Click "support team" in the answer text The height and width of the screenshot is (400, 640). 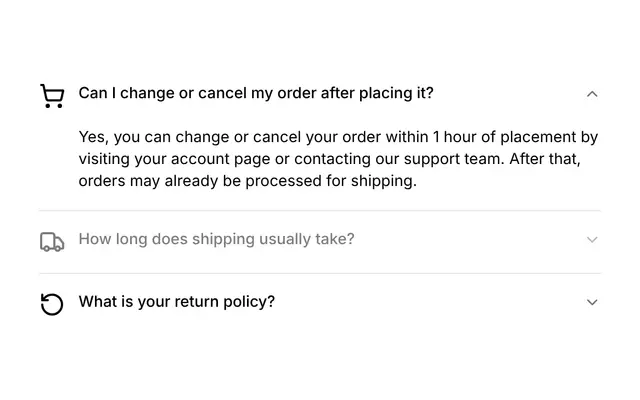click(x=454, y=159)
